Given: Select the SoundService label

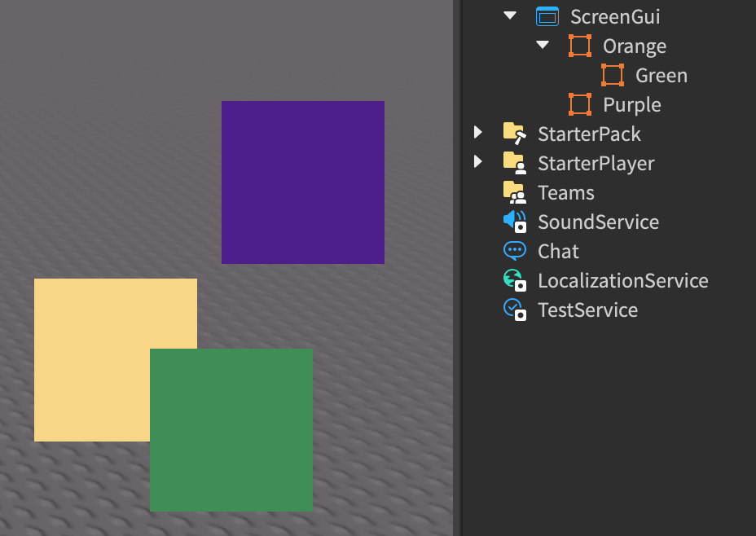Looking at the screenshot, I should (598, 222).
